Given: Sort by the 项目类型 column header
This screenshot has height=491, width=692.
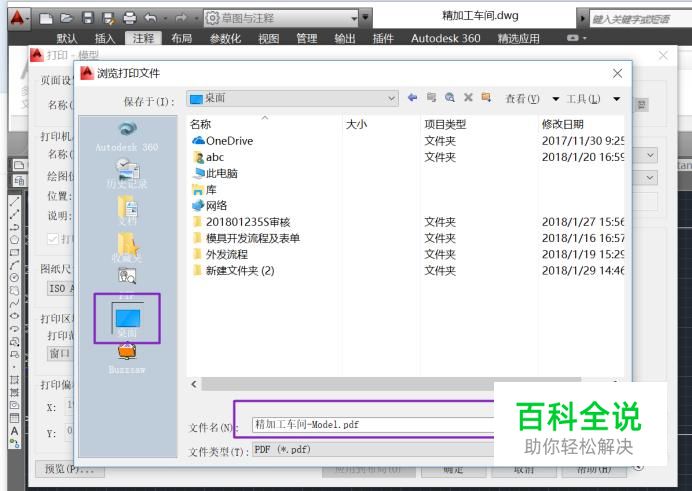Looking at the screenshot, I should 479,124.
